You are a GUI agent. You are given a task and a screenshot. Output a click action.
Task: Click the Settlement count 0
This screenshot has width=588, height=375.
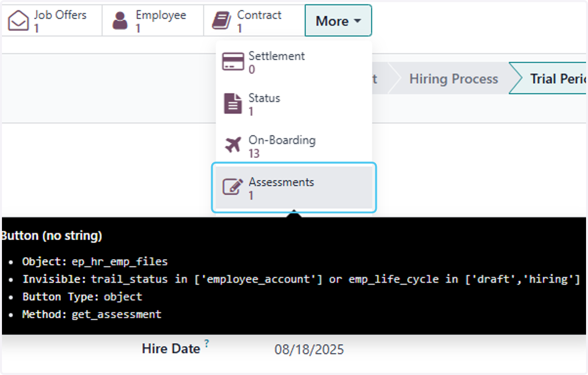251,70
